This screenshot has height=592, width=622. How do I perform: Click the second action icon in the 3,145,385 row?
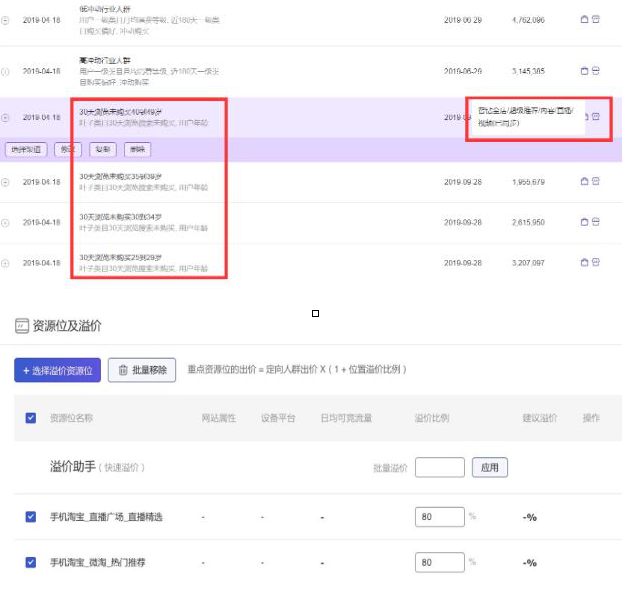pos(596,71)
